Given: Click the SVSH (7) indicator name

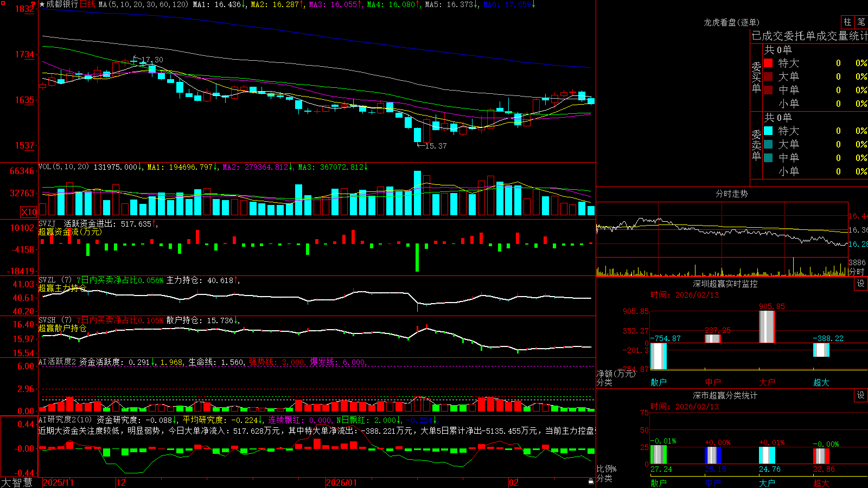Looking at the screenshot, I should (x=55, y=320).
